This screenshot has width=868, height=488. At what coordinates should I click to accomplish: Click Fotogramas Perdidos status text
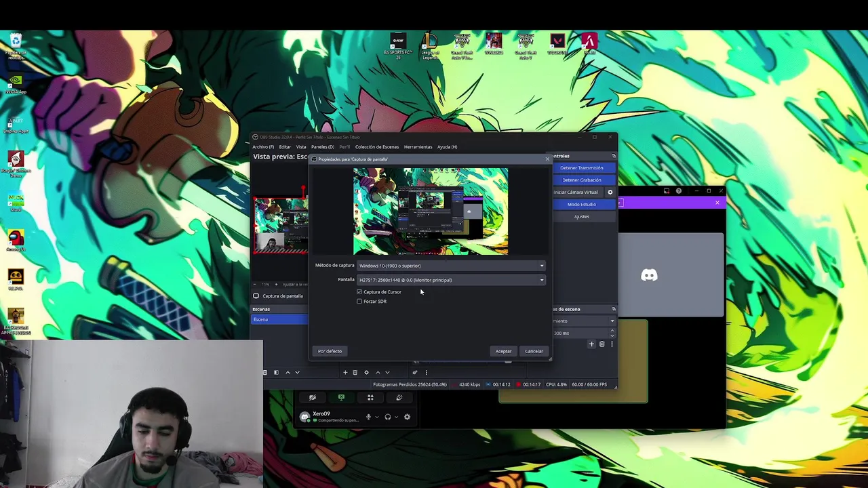click(x=410, y=384)
